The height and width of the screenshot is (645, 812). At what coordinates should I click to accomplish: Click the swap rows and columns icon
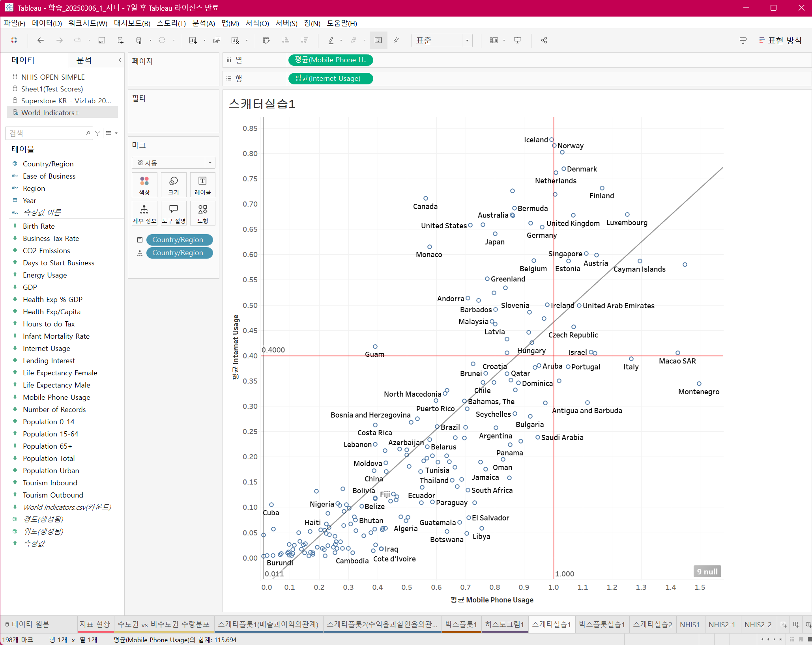pos(266,40)
